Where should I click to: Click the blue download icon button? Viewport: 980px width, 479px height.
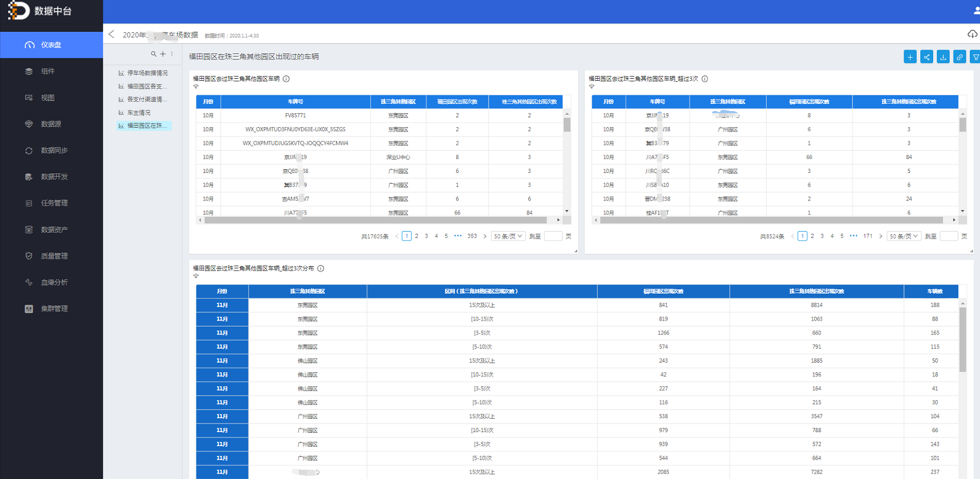943,57
